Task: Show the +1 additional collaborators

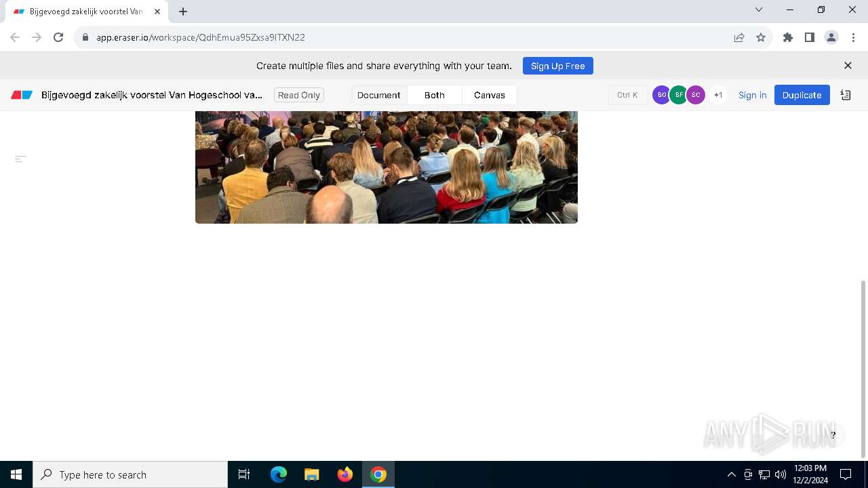Action: [718, 95]
